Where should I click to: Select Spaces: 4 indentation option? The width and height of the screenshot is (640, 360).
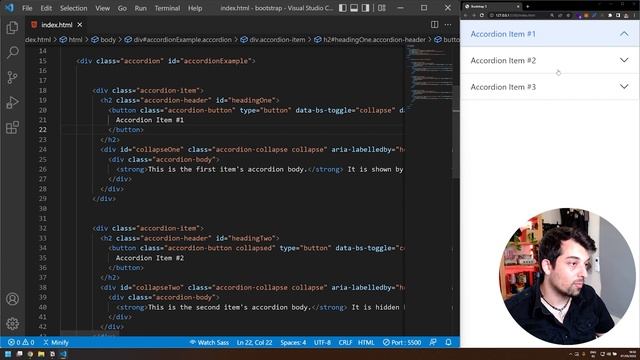pos(293,342)
